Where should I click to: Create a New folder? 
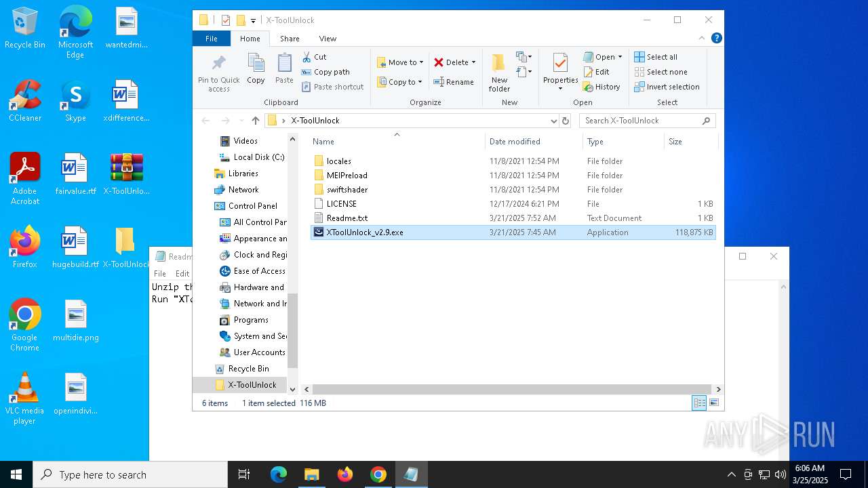(x=499, y=73)
